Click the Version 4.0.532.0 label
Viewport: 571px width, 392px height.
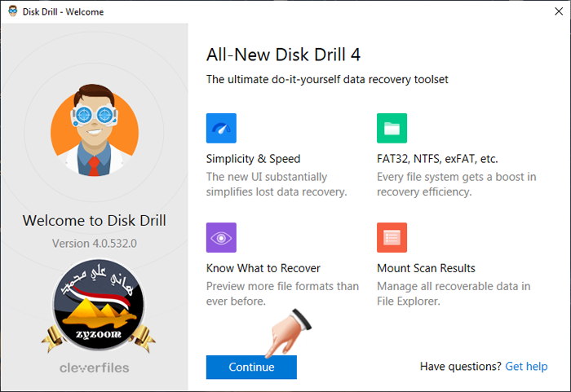(x=95, y=243)
